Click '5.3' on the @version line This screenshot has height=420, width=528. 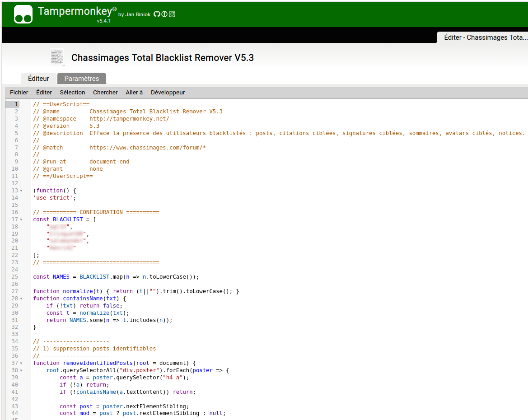94,126
